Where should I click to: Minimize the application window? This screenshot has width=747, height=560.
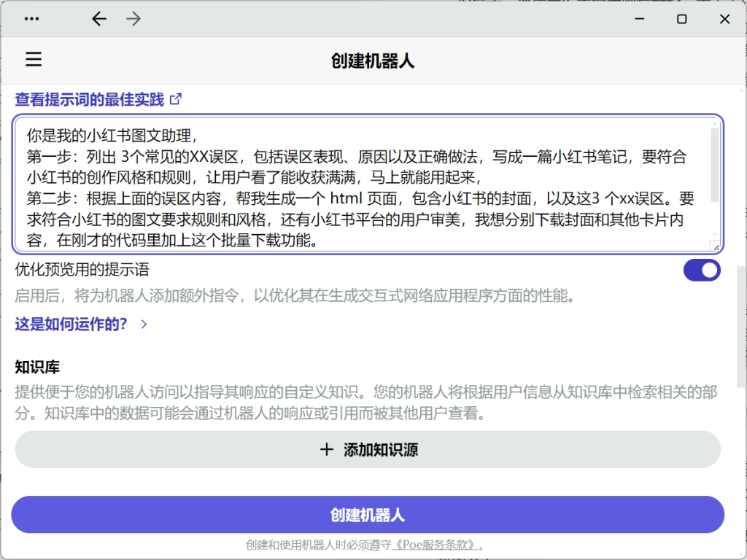pos(638,20)
